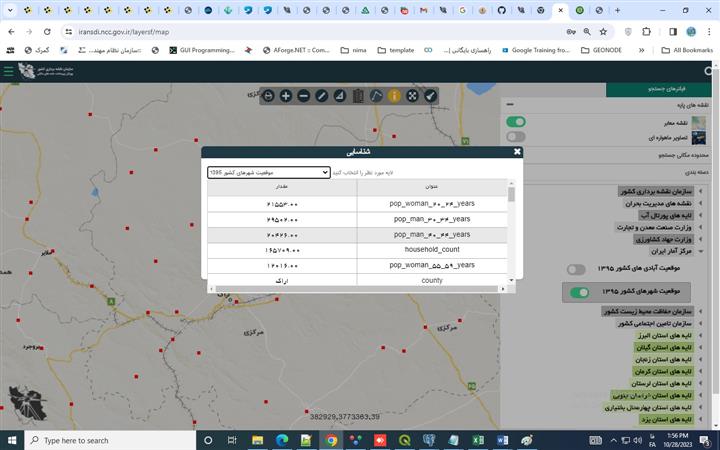This screenshot has height=450, width=720.
Task: Open the GEONODE bookmark
Action: click(x=602, y=50)
